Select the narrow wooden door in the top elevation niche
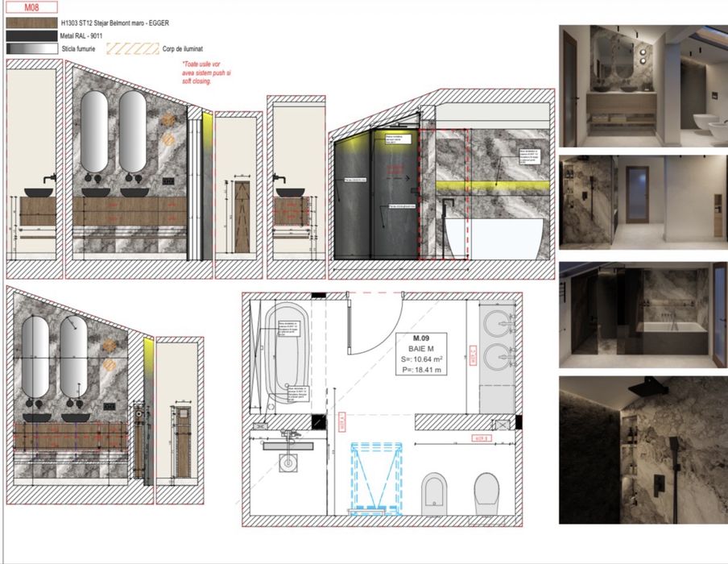The width and height of the screenshot is (728, 564). click(x=242, y=217)
